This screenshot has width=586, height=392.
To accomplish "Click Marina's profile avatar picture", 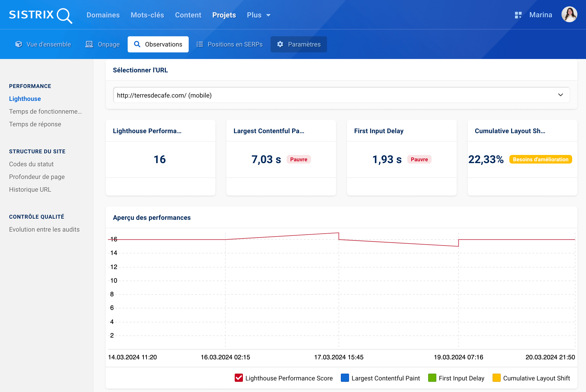I will pos(569,15).
